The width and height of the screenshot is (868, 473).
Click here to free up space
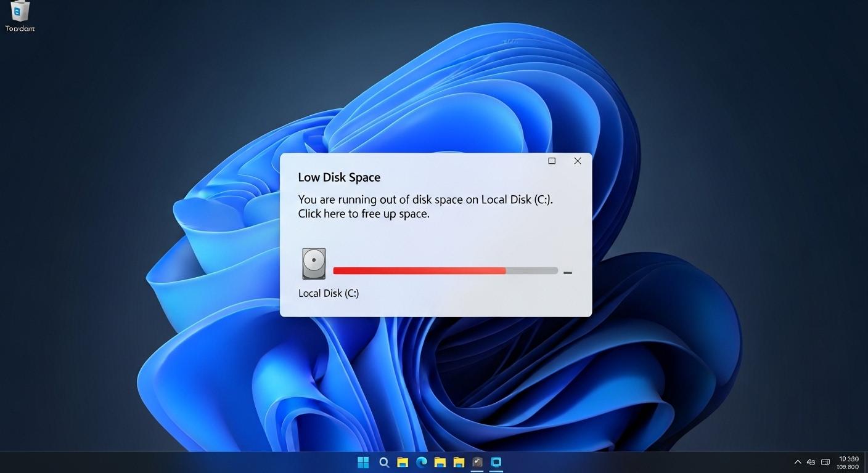[364, 214]
